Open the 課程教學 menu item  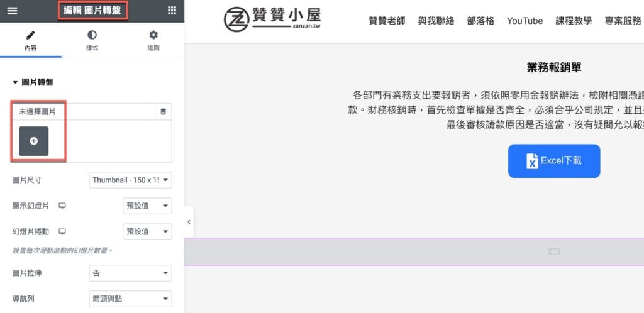coord(574,21)
